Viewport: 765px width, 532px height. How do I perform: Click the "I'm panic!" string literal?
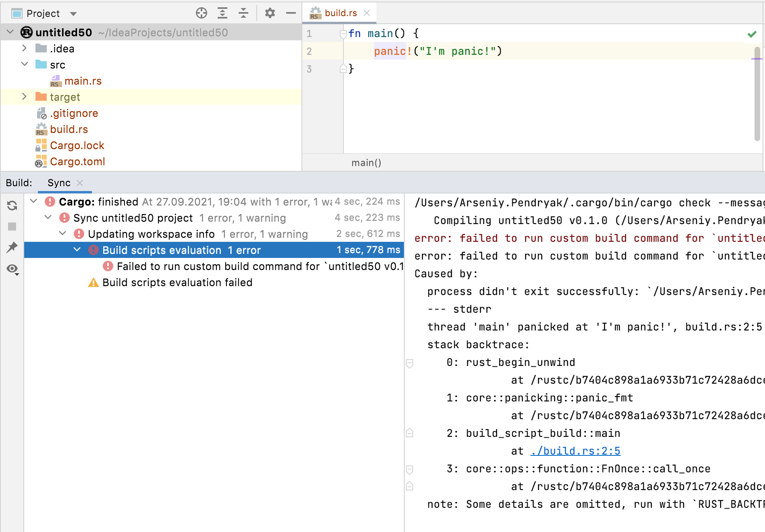point(457,51)
